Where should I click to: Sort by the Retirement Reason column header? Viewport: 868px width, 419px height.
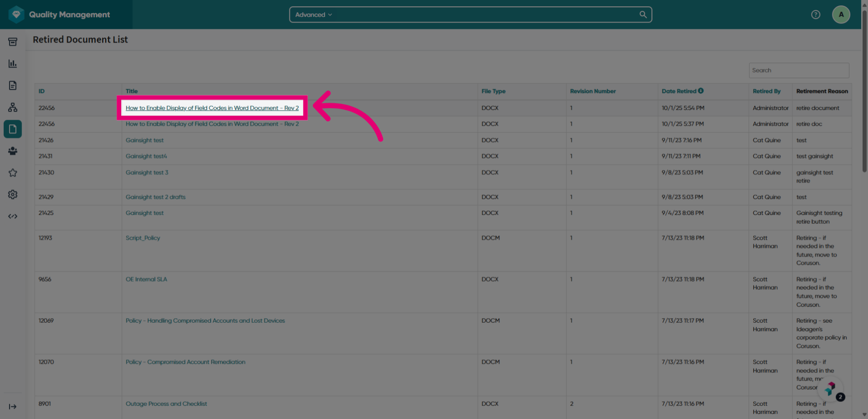822,91
